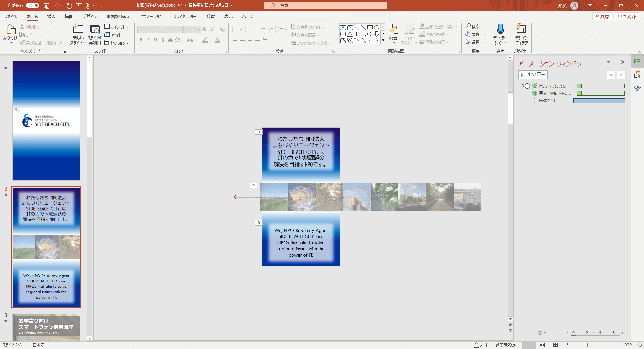Click the 貼り付け paste icon
Screen dimensions: 644x349
[x=10, y=30]
